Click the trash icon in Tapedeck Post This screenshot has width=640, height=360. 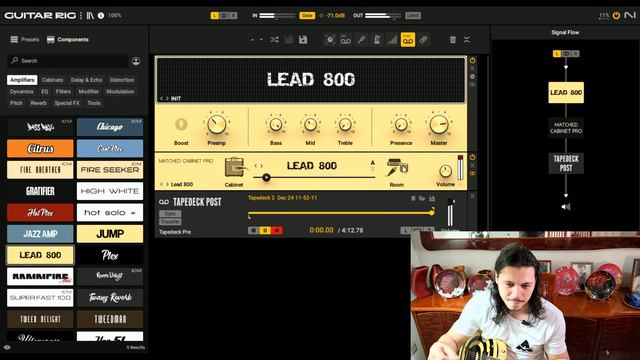413,198
